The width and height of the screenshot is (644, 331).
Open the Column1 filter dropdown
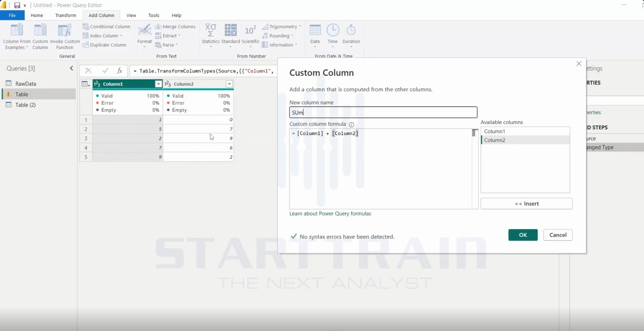click(158, 84)
